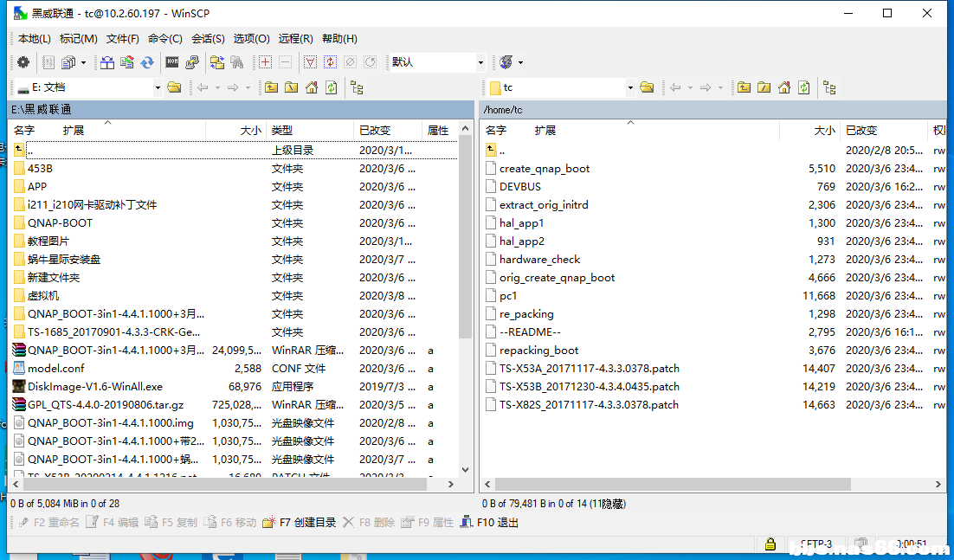Viewport: 954px width, 560px height.
Task: Click the parent directory icon for the local panel
Action: coord(274,87)
